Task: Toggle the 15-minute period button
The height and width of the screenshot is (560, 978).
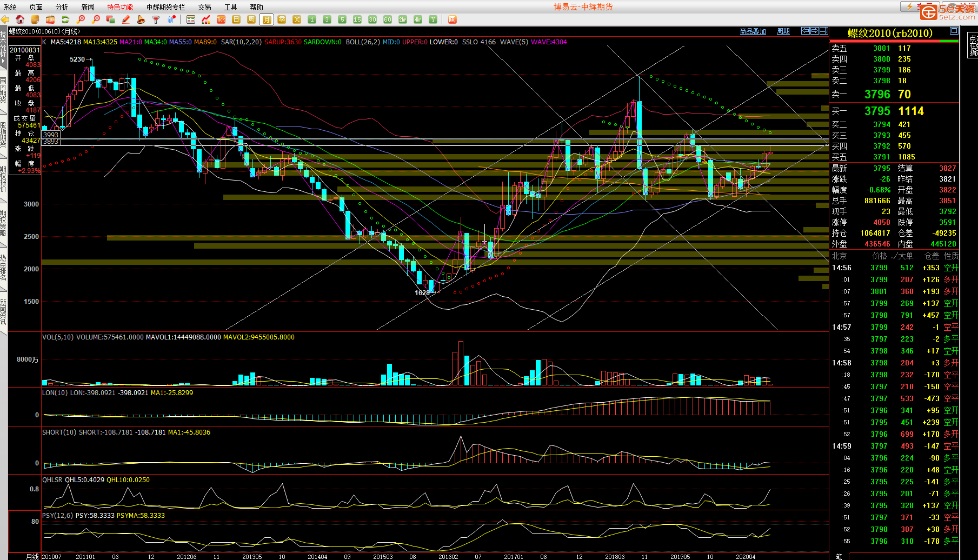Action: click(357, 19)
